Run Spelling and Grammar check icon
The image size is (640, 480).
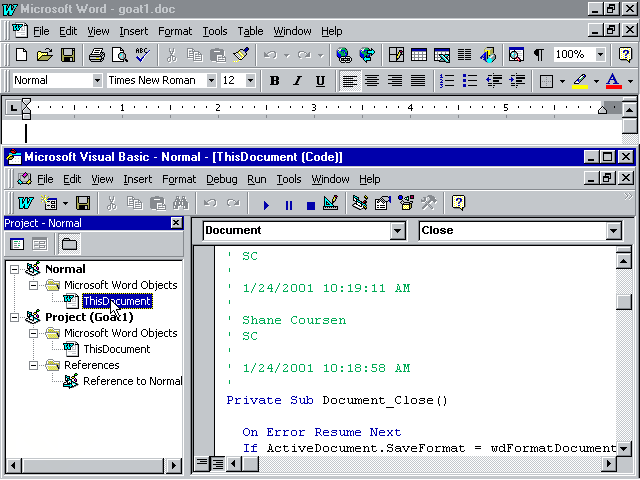point(143,55)
